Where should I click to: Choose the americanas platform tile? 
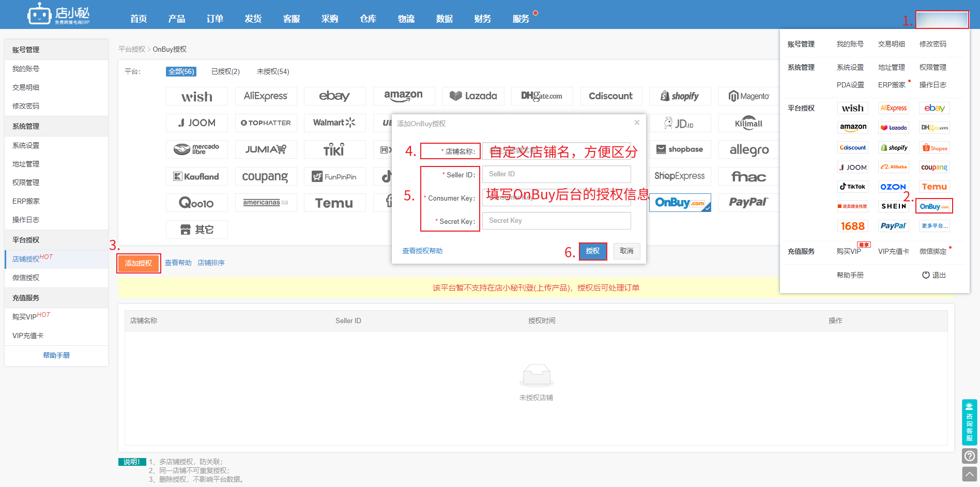[x=266, y=203]
